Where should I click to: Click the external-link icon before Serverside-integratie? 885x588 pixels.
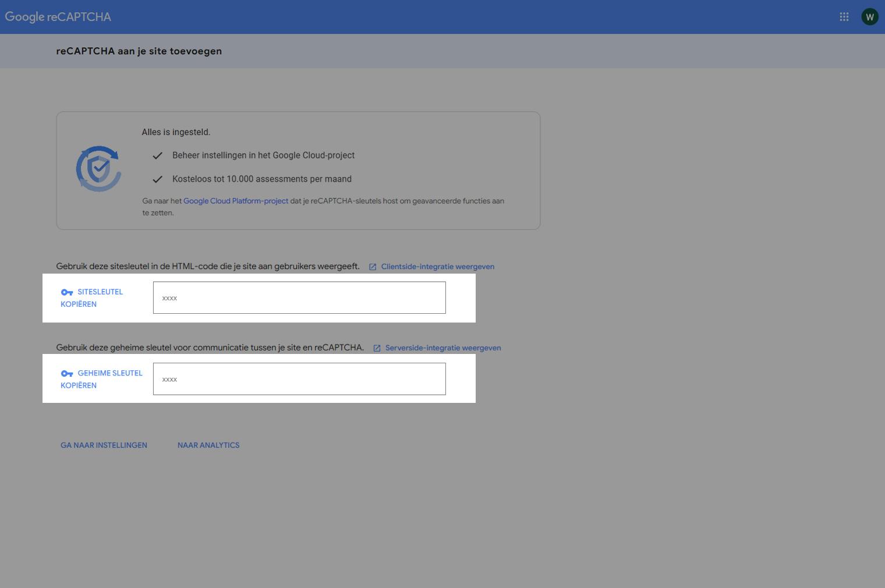[377, 348]
